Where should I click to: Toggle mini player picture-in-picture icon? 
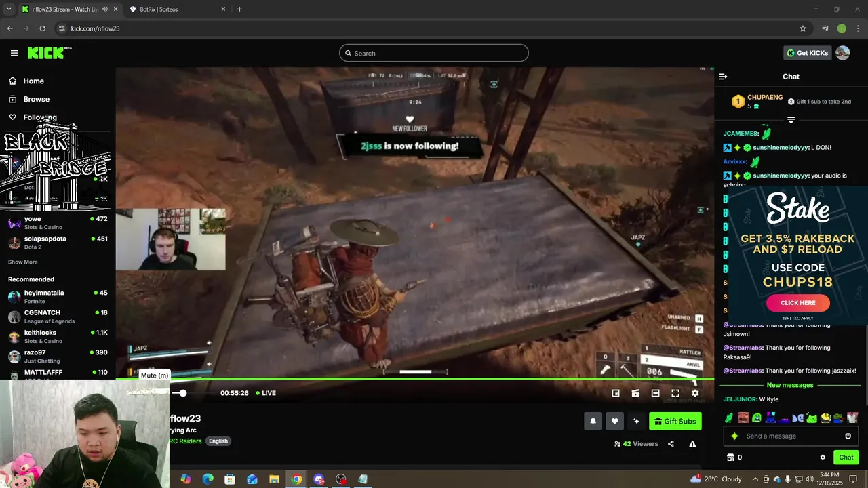[x=616, y=393]
